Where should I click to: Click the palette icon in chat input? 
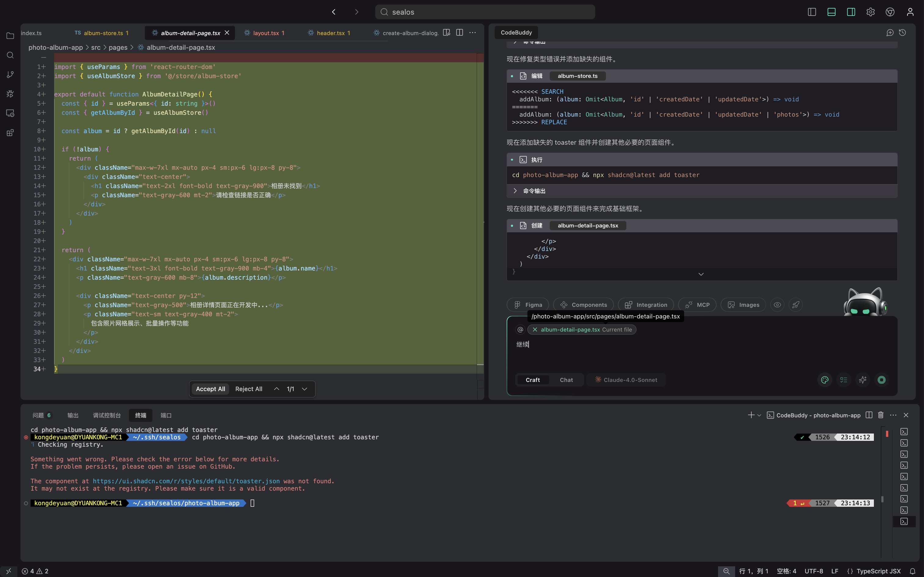click(825, 380)
